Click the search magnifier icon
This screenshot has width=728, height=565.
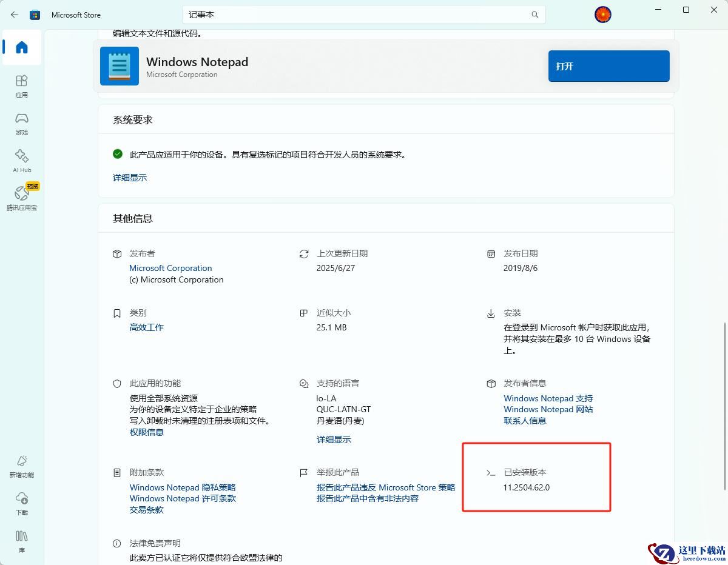pyautogui.click(x=535, y=15)
